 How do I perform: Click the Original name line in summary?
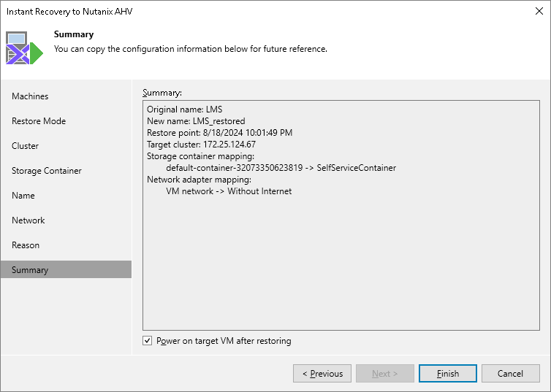(x=184, y=109)
